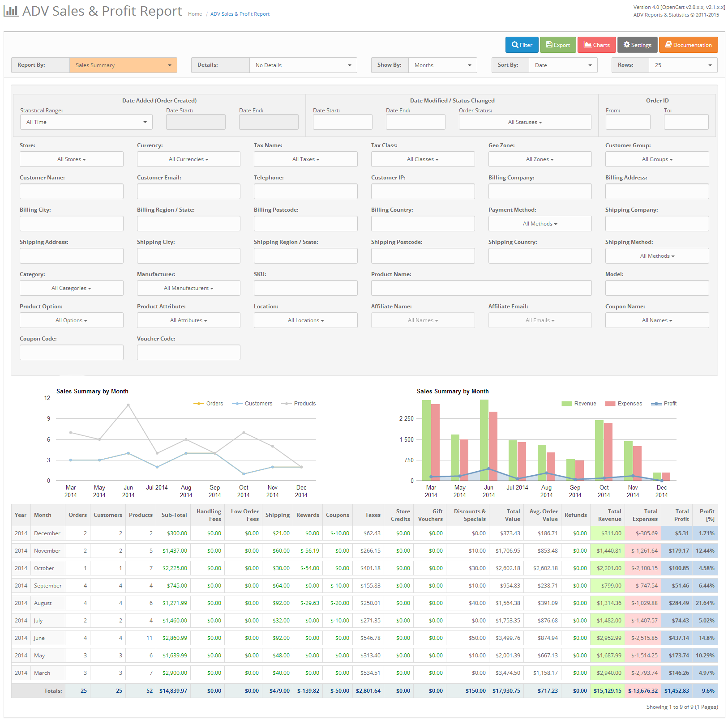This screenshot has height=720, width=728.
Task: Click the Order ID From field
Action: click(628, 122)
